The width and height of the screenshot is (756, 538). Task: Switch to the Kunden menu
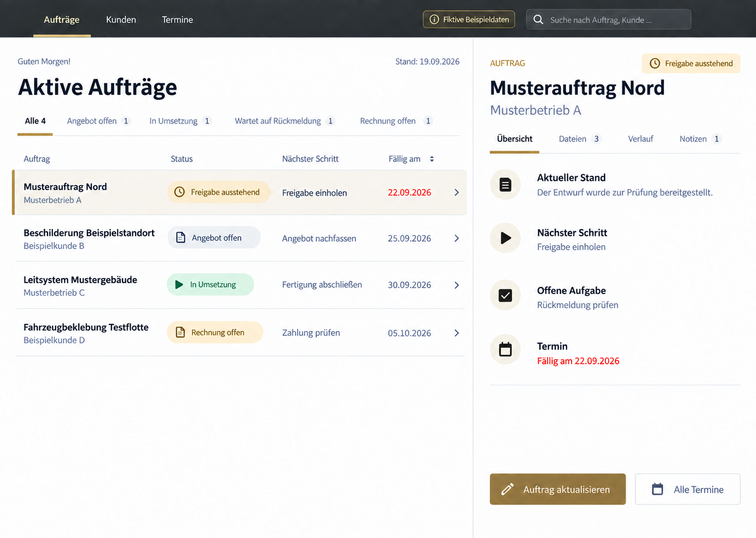(121, 20)
